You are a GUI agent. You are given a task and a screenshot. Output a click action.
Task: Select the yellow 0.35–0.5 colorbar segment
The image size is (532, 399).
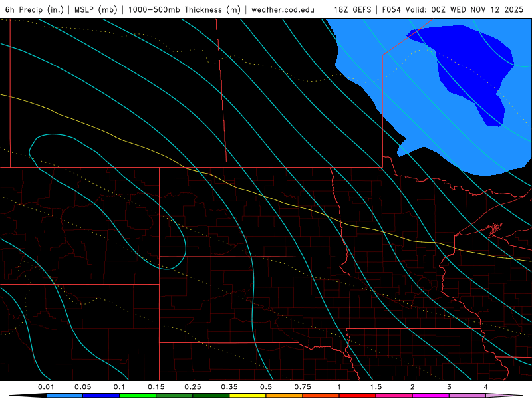pos(247,396)
